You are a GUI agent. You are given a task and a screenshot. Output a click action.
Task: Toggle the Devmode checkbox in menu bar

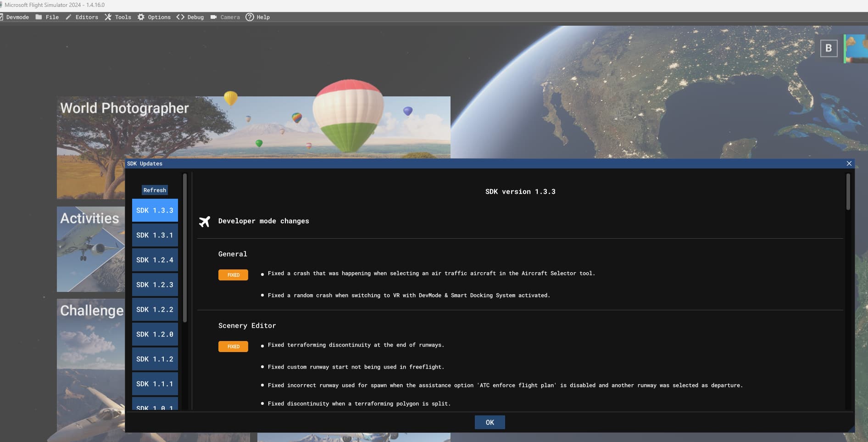[1, 17]
